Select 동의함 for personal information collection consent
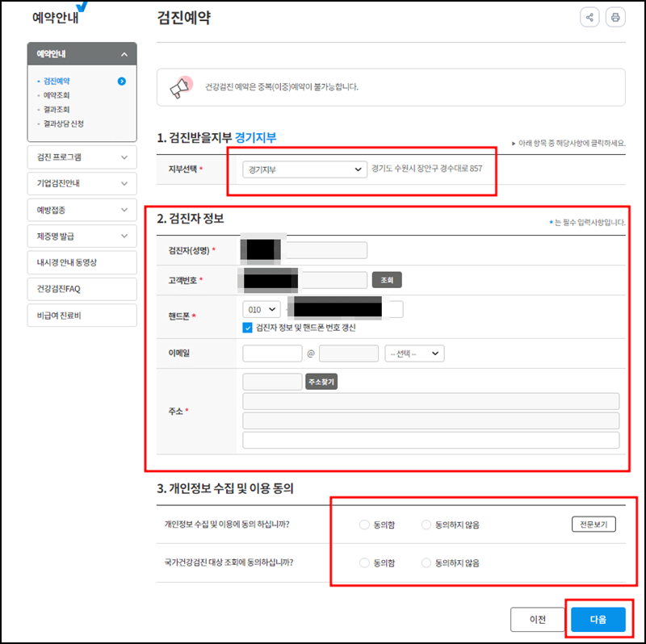646x644 pixels. (x=363, y=524)
